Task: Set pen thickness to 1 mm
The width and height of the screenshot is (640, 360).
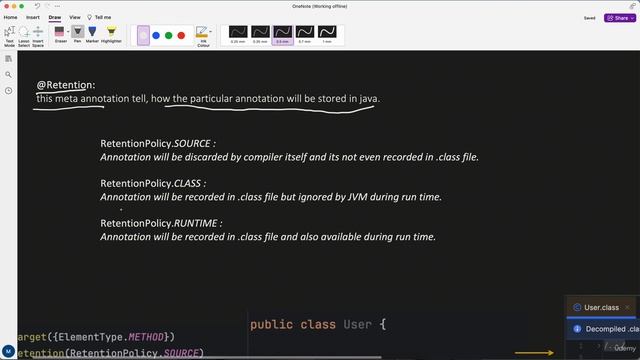Action: pos(327,35)
